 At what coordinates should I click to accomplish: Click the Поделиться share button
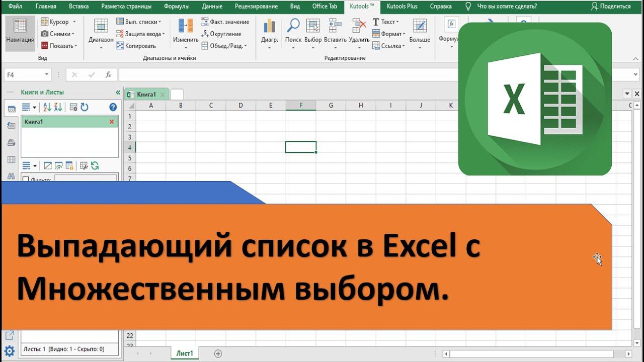(x=611, y=6)
